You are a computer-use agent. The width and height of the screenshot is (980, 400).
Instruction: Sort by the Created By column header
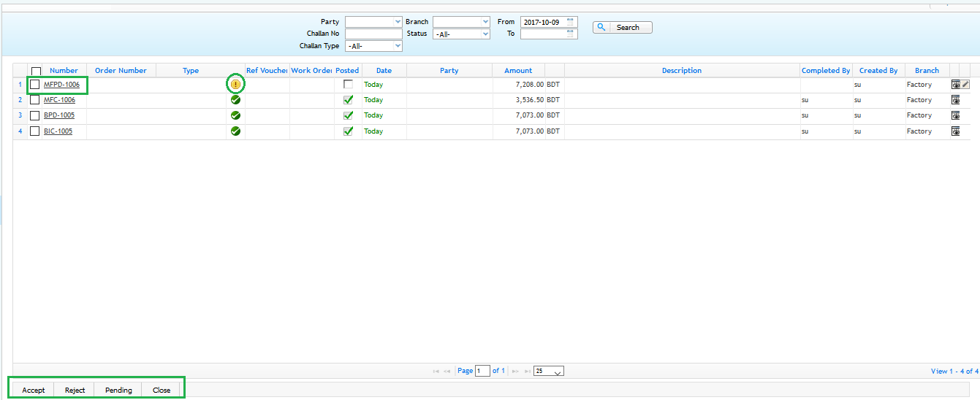pos(878,71)
